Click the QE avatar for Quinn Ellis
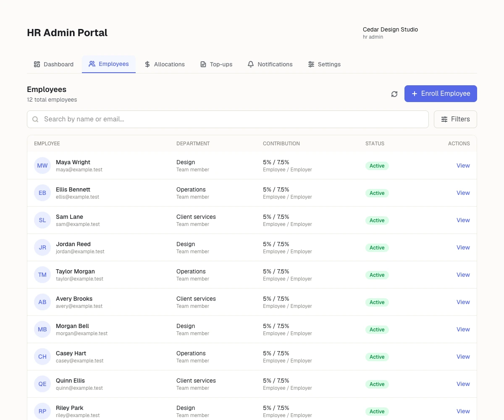This screenshot has width=504, height=420. (x=42, y=384)
